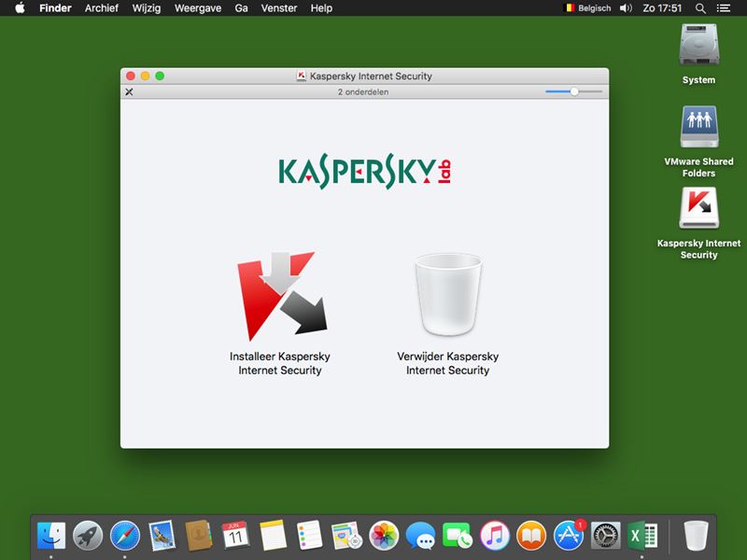Expand the Belgisch input source menu

(587, 8)
